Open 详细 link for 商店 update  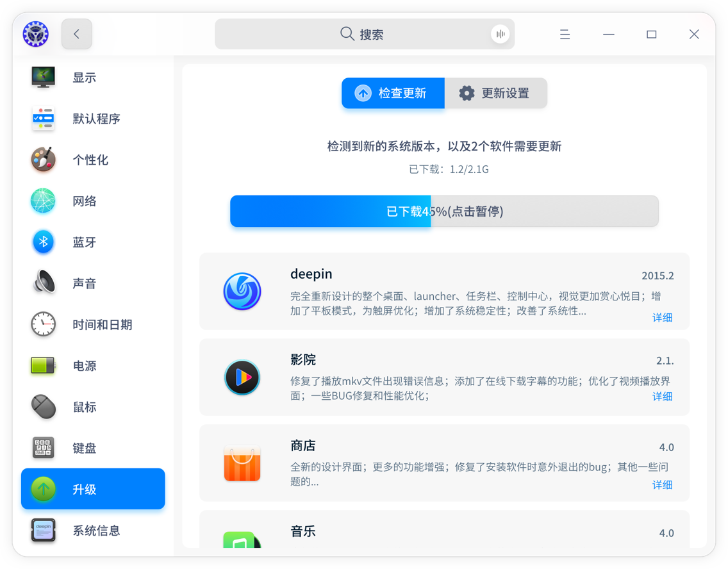(x=662, y=484)
